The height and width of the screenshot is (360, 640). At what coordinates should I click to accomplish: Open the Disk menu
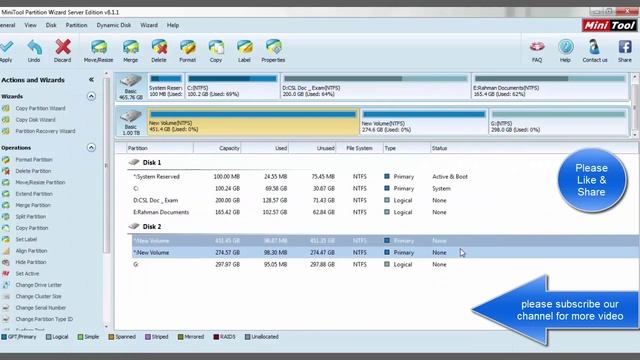click(x=51, y=25)
